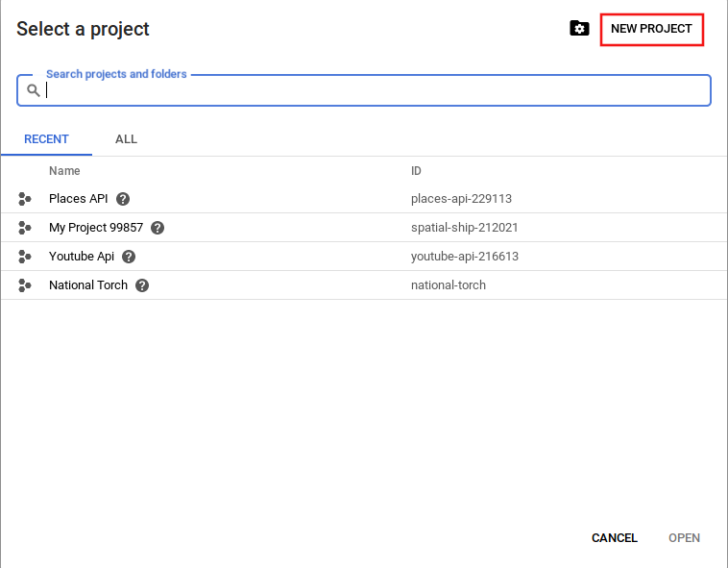Click the project icon beside My Project 99857
This screenshot has height=568, width=728.
click(25, 228)
